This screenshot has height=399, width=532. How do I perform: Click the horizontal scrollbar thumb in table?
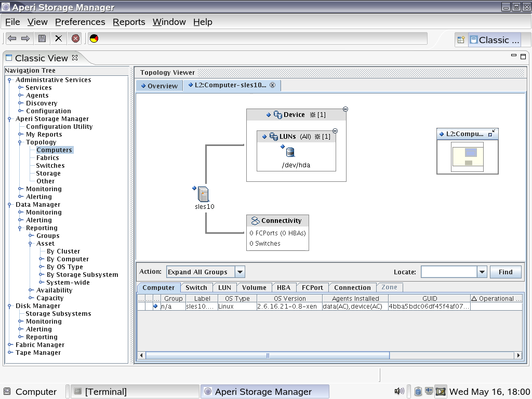pyautogui.click(x=268, y=355)
